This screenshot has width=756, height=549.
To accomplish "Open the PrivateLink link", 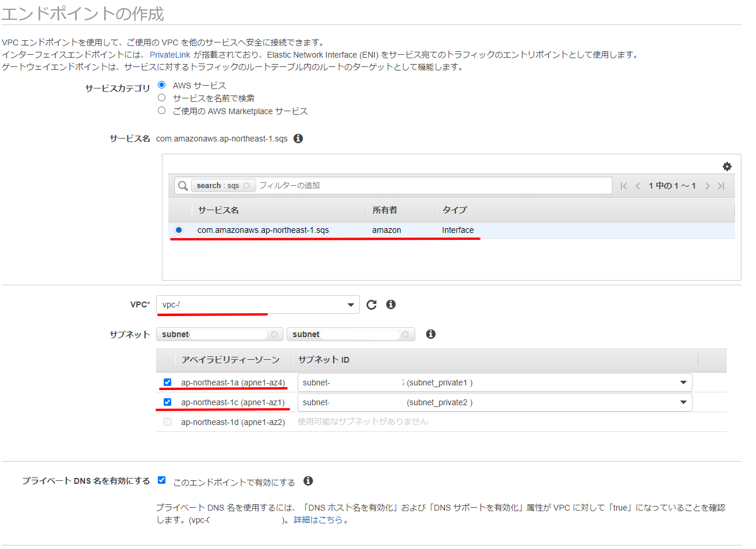I will tap(169, 55).
